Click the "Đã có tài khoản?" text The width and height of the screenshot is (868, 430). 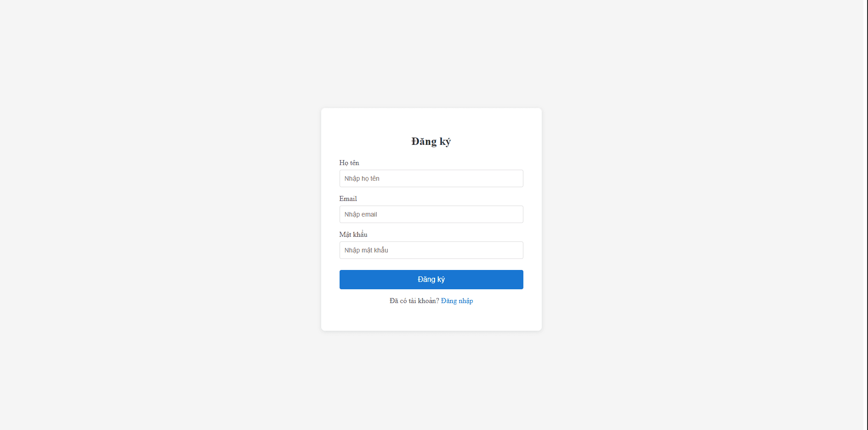pos(414,301)
